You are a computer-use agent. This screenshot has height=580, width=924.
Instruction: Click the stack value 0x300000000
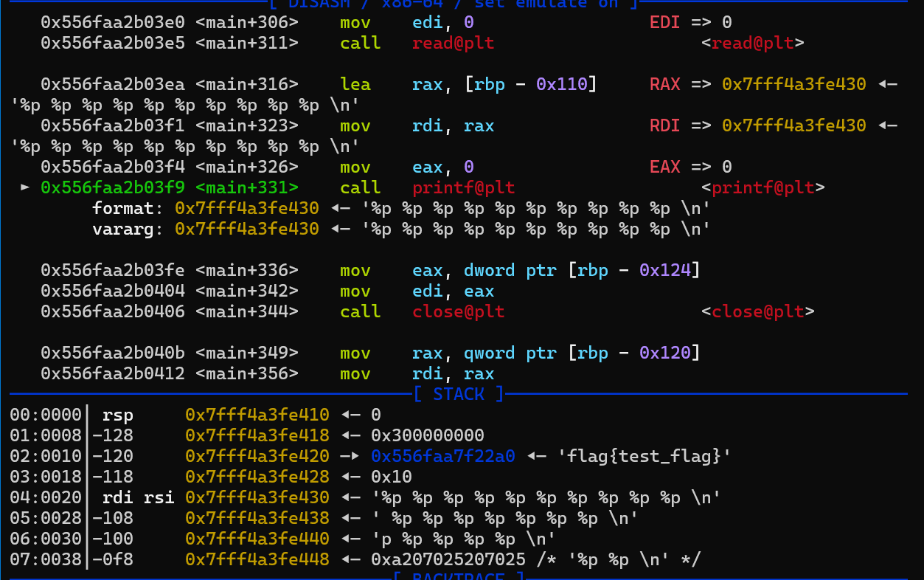point(428,435)
